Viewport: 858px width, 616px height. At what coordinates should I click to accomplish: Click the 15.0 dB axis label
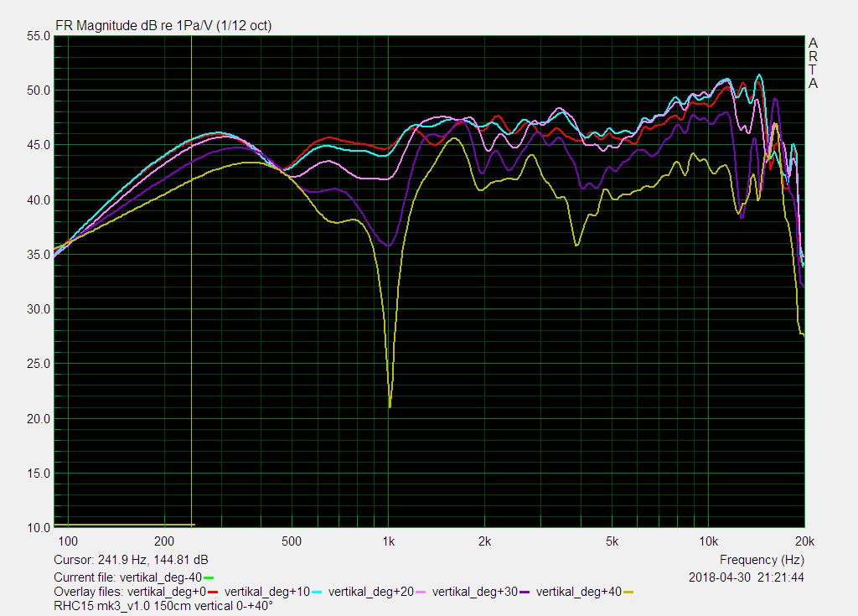[x=39, y=474]
